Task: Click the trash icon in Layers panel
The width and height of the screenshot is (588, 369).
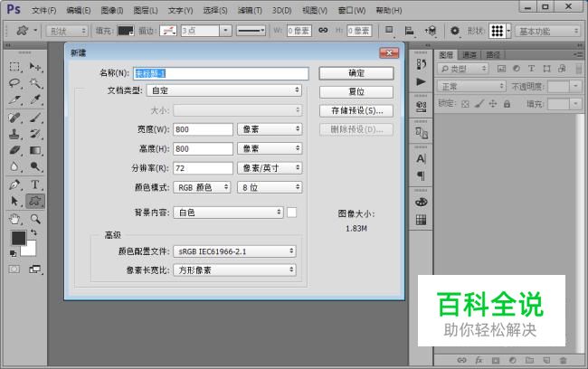Action: [563, 360]
